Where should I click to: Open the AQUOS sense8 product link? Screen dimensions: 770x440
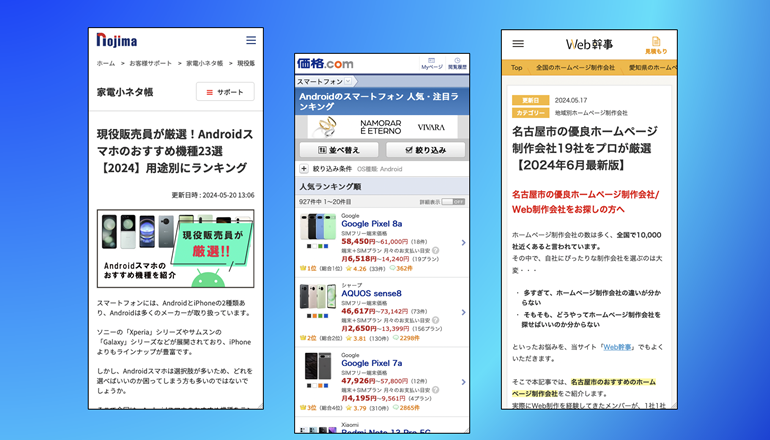coord(371,293)
